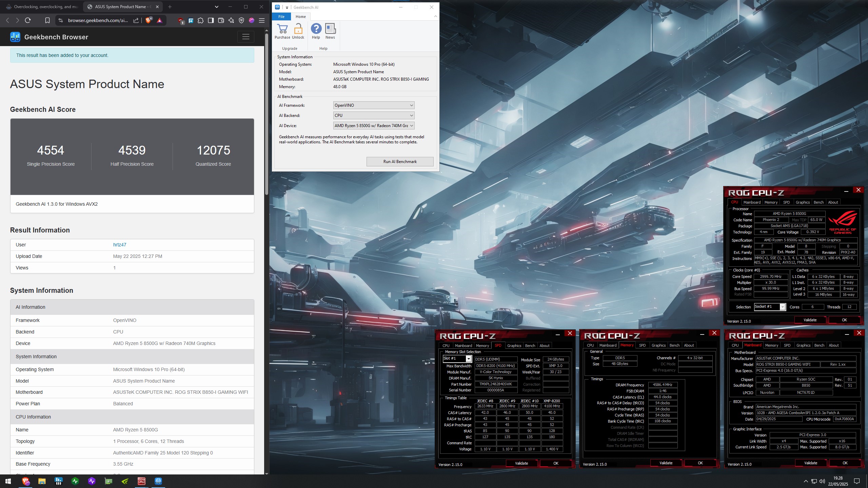Open the AI Device dropdown
This screenshot has width=868, height=488.
(374, 126)
